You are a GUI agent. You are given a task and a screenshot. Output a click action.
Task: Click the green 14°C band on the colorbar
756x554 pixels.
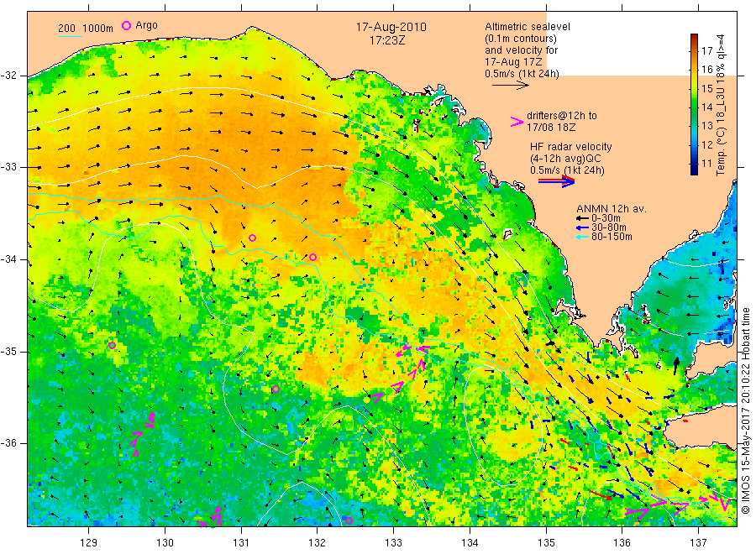click(x=695, y=107)
